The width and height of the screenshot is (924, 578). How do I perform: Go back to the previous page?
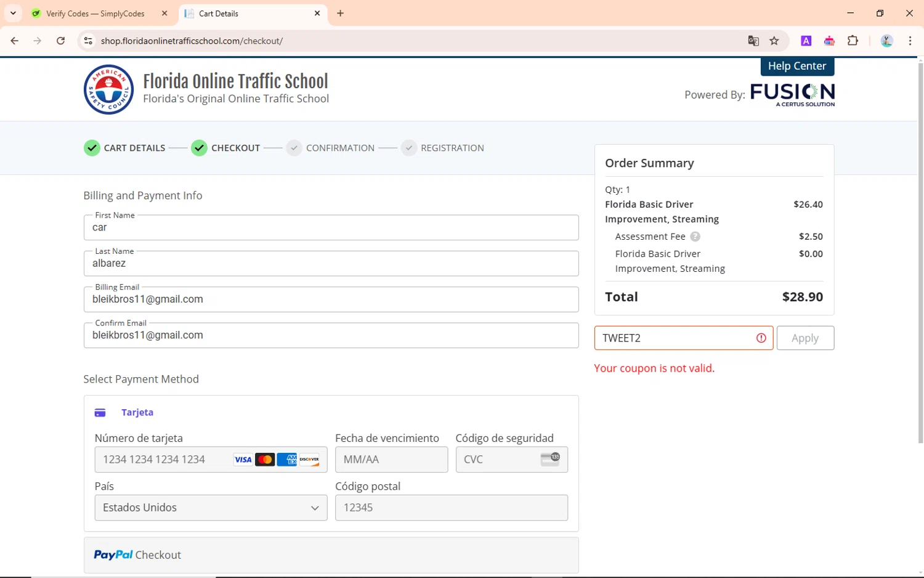tap(14, 41)
